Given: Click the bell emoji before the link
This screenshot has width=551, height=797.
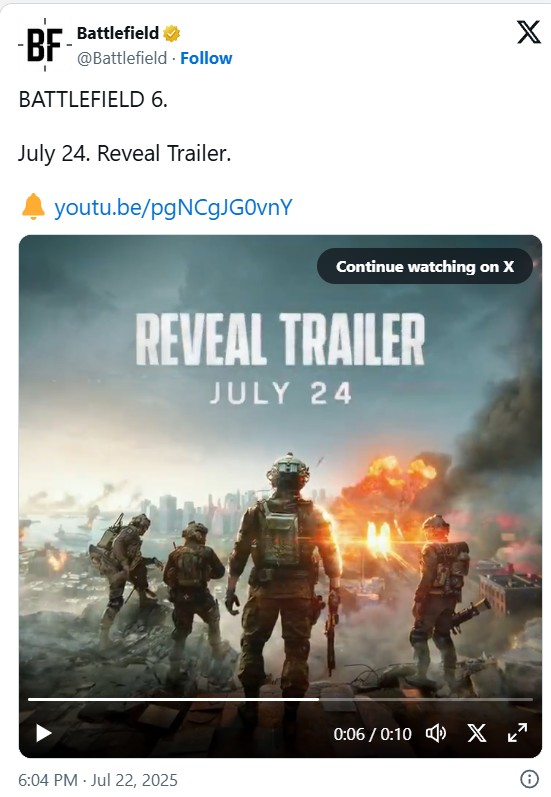Looking at the screenshot, I should (34, 206).
